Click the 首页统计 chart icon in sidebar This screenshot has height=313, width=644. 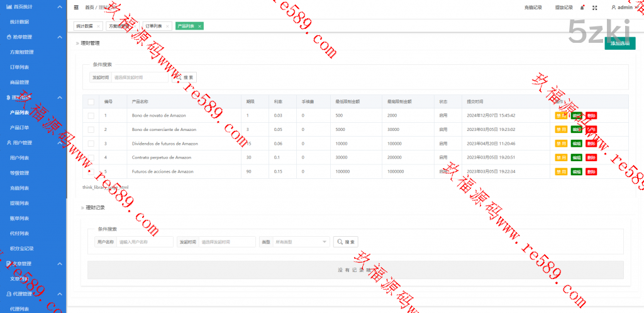8,6
